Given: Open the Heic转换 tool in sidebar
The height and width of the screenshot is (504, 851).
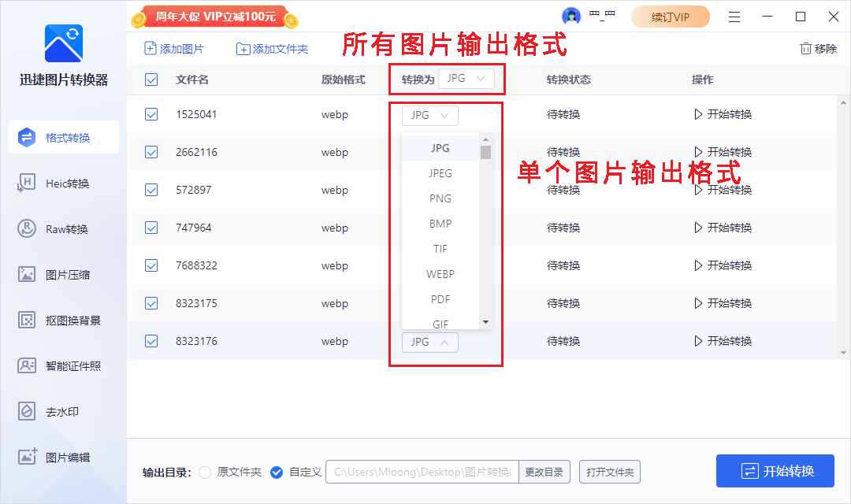Looking at the screenshot, I should pos(63,183).
